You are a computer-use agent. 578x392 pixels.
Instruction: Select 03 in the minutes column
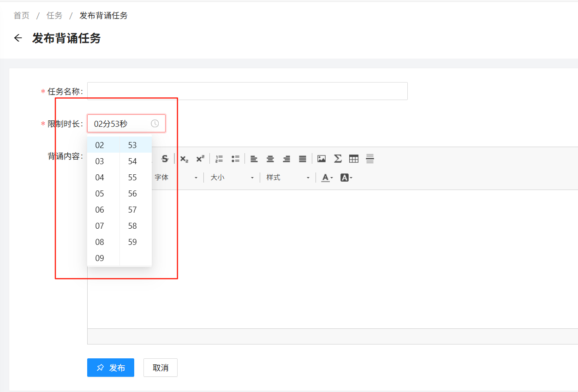[103, 161]
